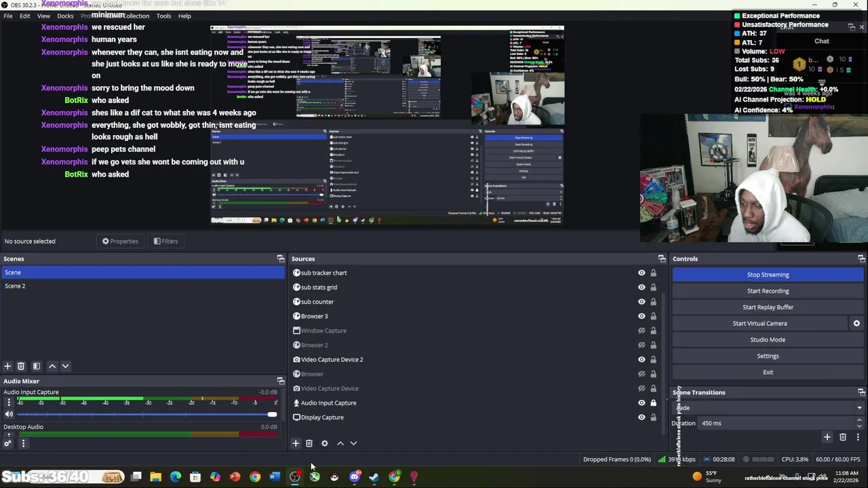Pop out the Scene Transitions dock

(861, 392)
